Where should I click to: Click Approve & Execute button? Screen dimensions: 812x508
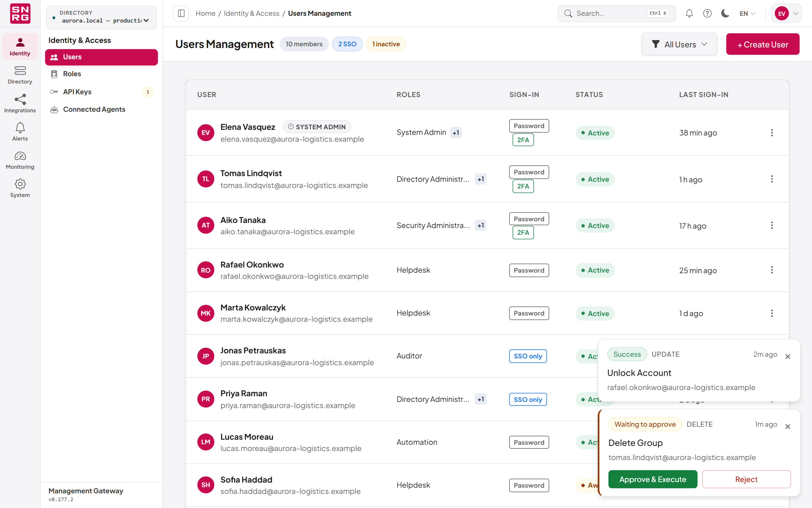653,479
